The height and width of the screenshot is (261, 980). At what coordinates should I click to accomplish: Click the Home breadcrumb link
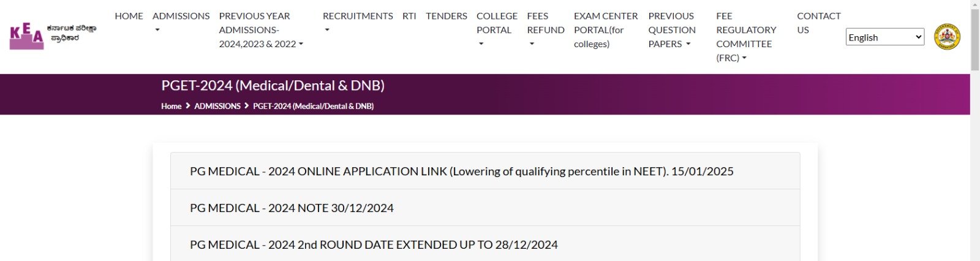(171, 106)
